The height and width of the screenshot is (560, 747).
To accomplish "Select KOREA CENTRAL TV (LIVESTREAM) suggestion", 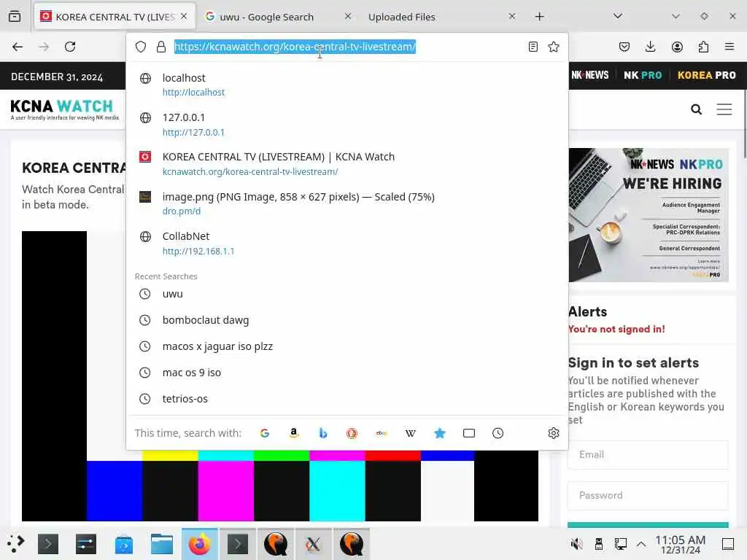I will click(347, 164).
